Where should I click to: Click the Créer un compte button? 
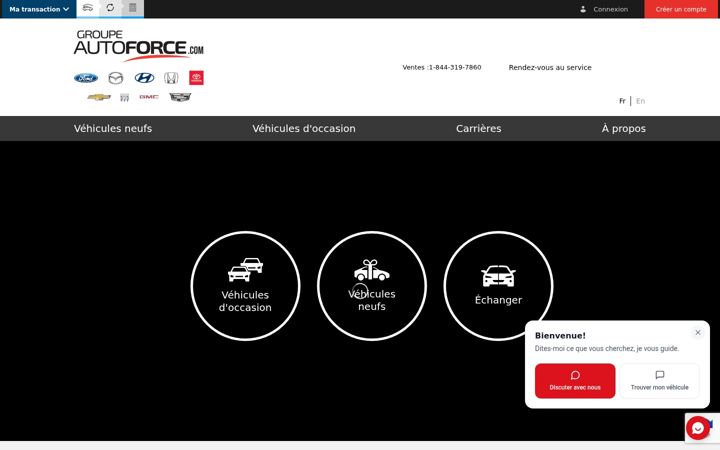pos(681,9)
